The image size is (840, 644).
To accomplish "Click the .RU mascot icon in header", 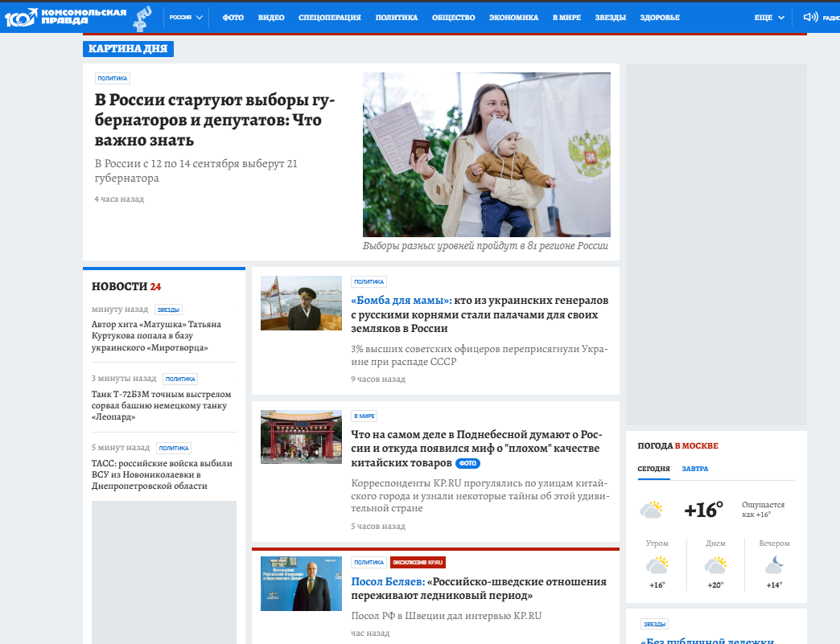I will (x=142, y=17).
